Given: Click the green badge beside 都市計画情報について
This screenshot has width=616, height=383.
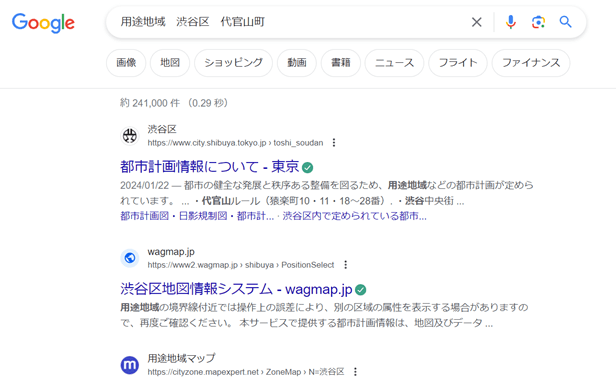Looking at the screenshot, I should 308,168.
